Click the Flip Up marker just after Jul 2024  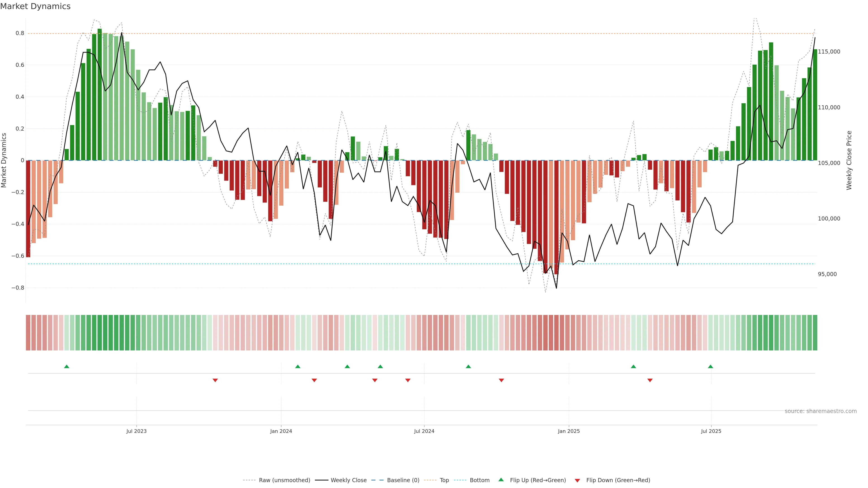[468, 366]
